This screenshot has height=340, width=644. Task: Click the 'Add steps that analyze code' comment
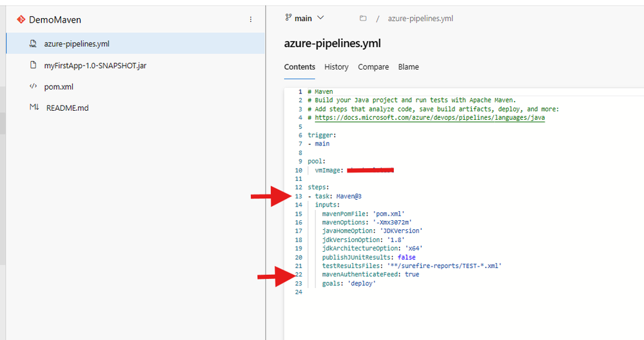[433, 109]
